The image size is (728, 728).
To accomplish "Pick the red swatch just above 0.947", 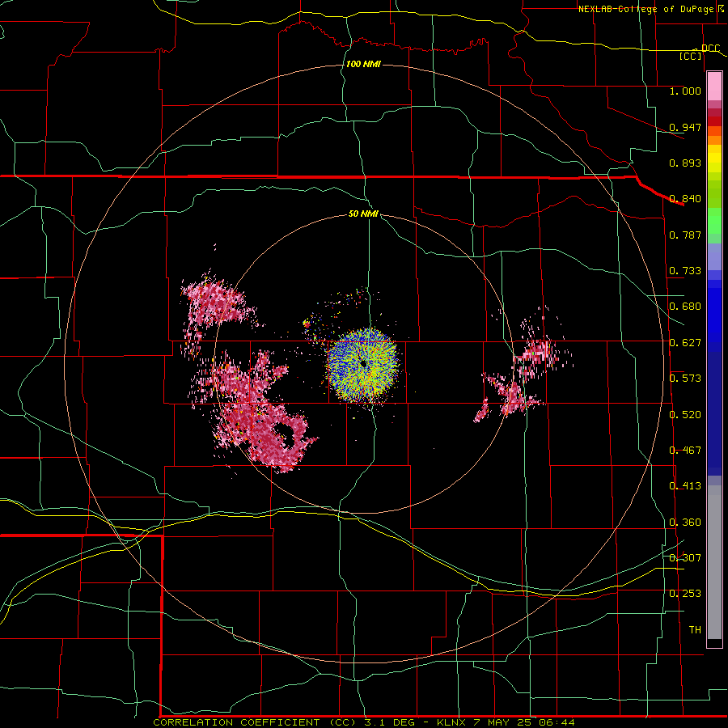I will (714, 121).
